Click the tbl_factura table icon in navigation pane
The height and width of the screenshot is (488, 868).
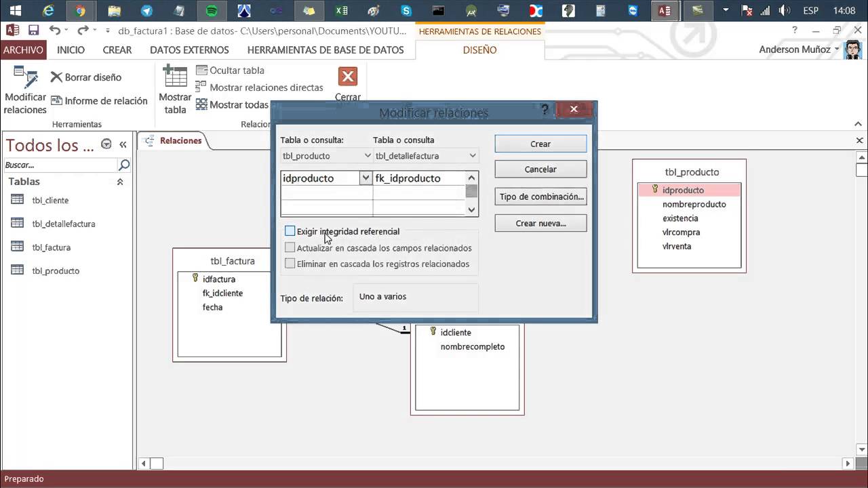pyautogui.click(x=18, y=247)
